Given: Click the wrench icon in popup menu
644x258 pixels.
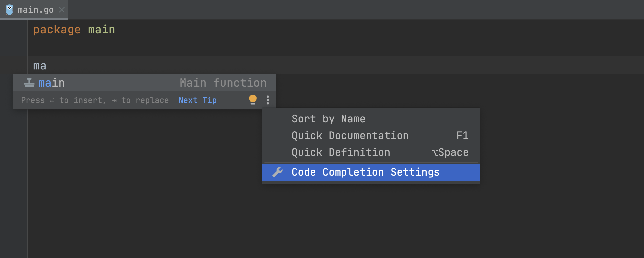Looking at the screenshot, I should tap(277, 172).
